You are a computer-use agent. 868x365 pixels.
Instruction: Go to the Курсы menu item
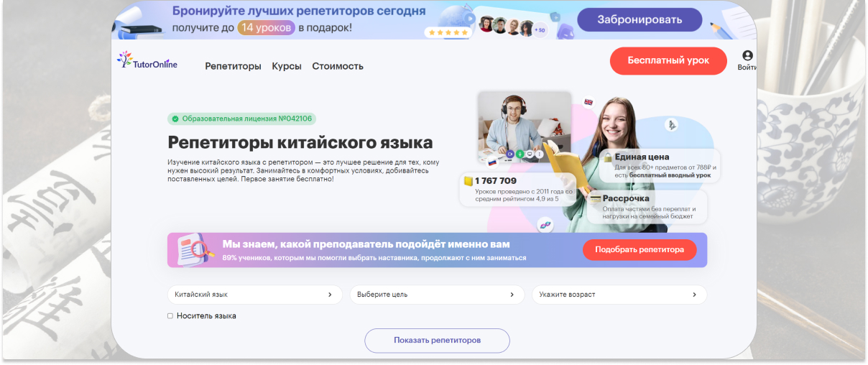(287, 66)
